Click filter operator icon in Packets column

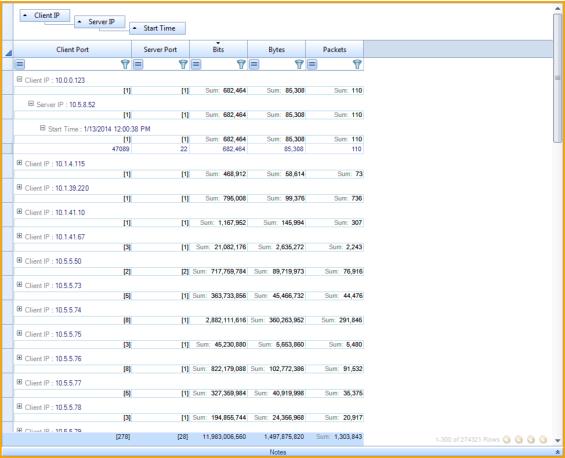pyautogui.click(x=312, y=65)
